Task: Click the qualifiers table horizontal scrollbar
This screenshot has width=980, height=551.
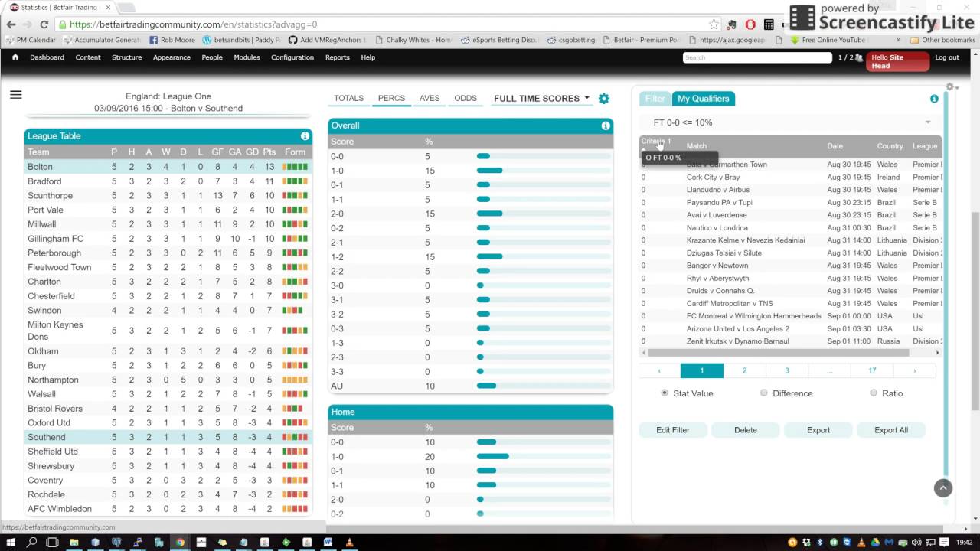Action: tap(778, 353)
